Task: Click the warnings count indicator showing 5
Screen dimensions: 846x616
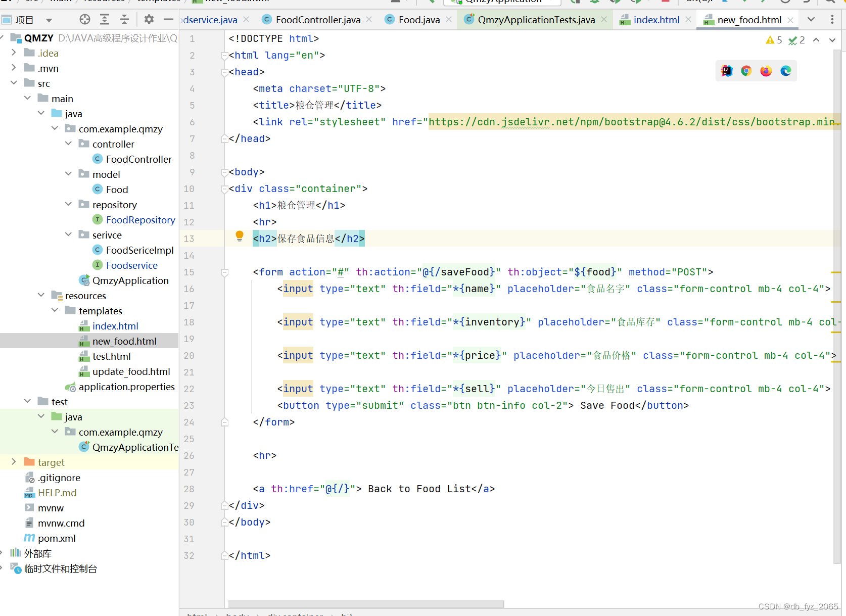Action: coord(774,40)
